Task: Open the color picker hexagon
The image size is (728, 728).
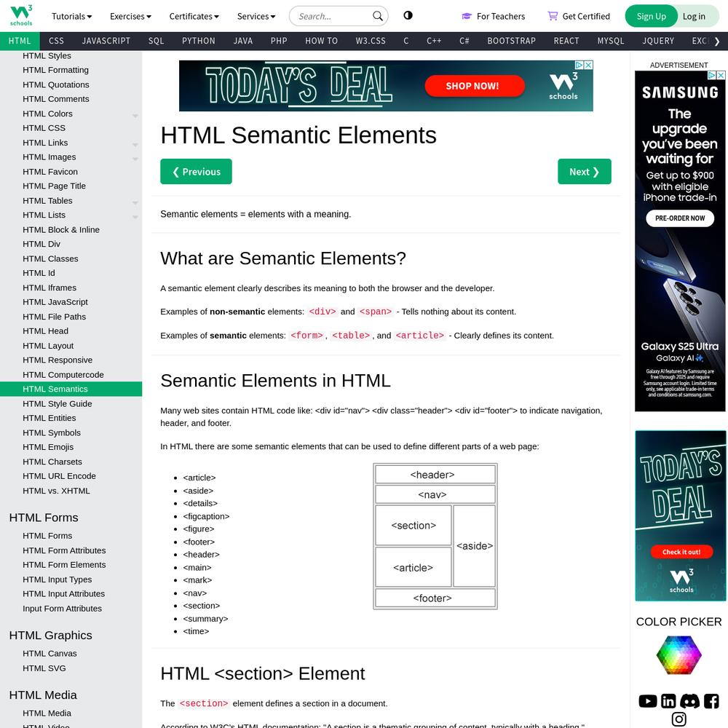Action: click(678, 654)
